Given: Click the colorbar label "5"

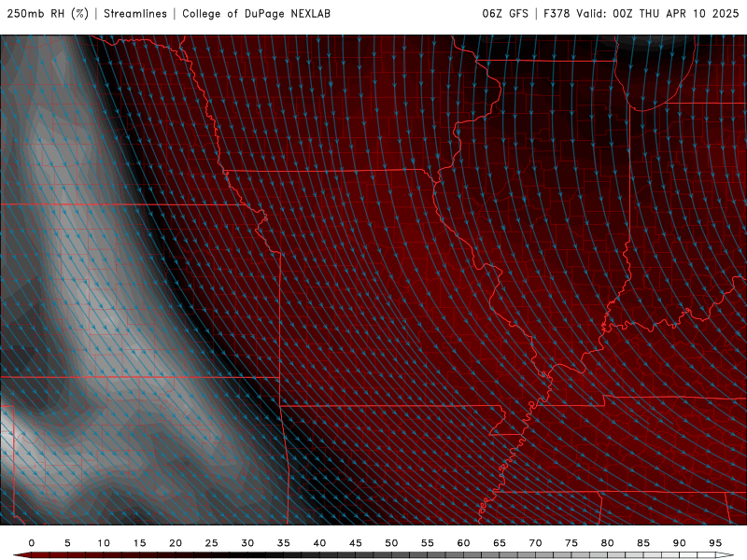Looking at the screenshot, I should click(67, 543).
